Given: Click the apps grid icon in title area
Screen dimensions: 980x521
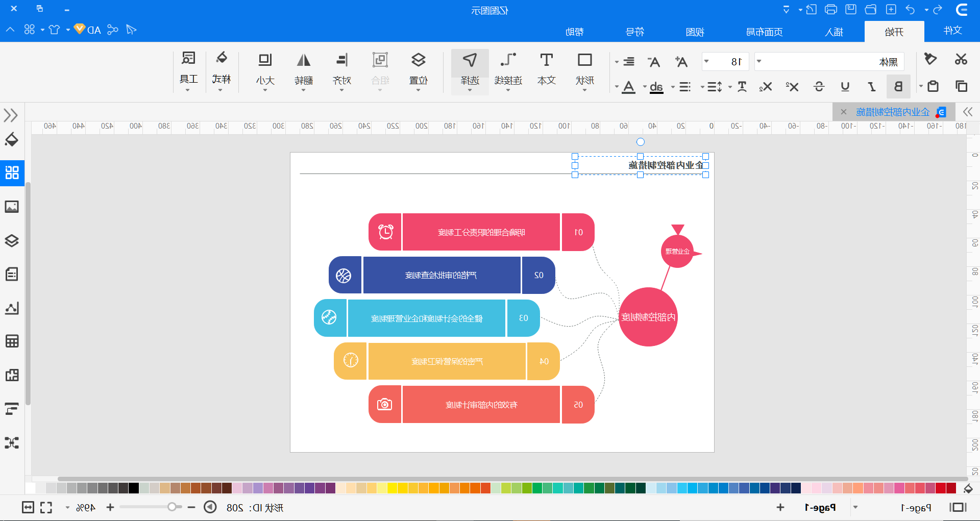Looking at the screenshot, I should 30,30.
